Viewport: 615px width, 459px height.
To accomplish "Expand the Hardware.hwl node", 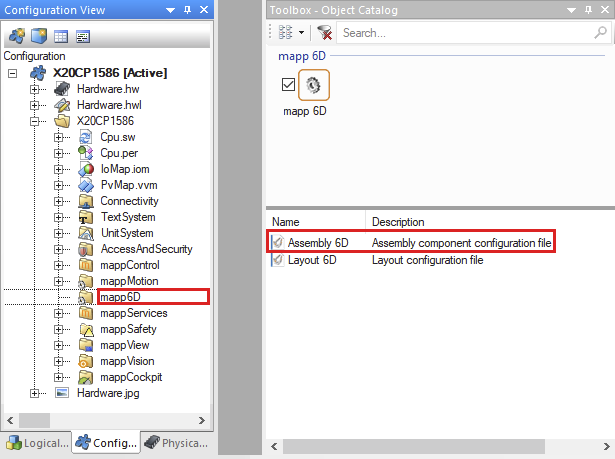I will 35,106.
